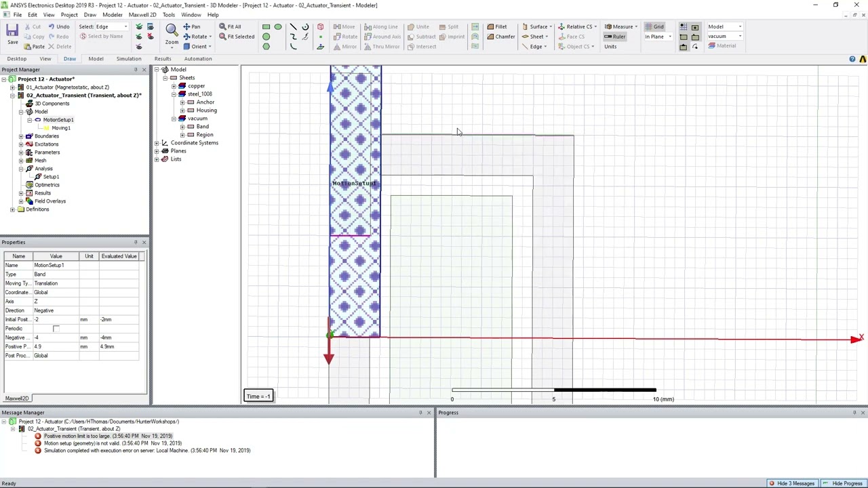Expand the Excitations tree node
Image resolution: width=868 pixels, height=488 pixels.
[21, 144]
